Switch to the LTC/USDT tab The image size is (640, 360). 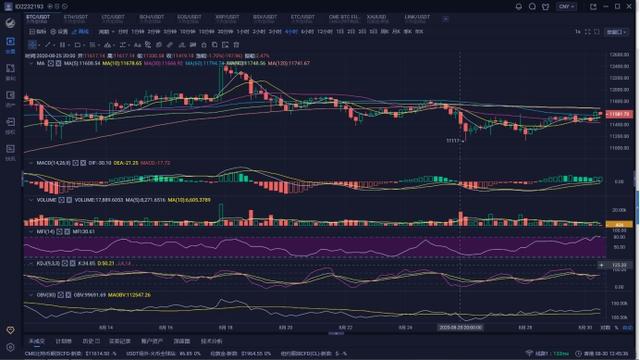[x=113, y=19]
